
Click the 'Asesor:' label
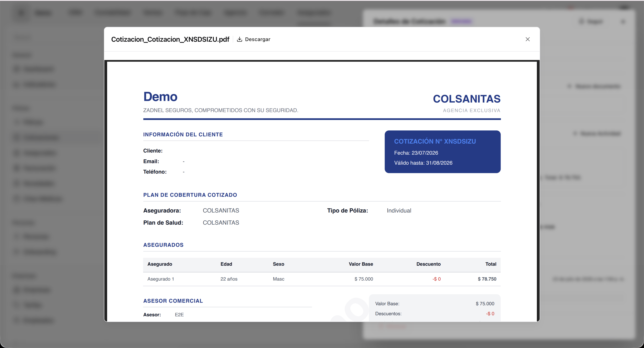coord(152,315)
